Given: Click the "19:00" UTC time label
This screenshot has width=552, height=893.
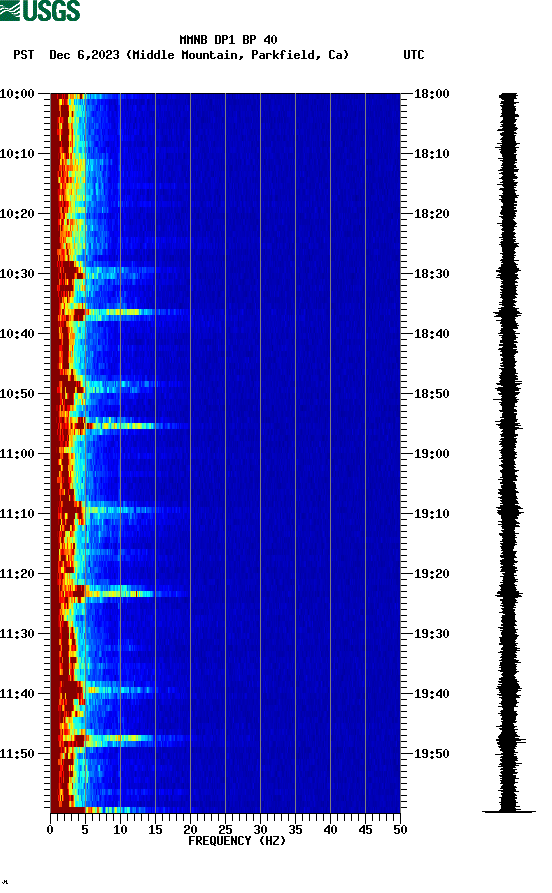Looking at the screenshot, I should pos(432,454).
